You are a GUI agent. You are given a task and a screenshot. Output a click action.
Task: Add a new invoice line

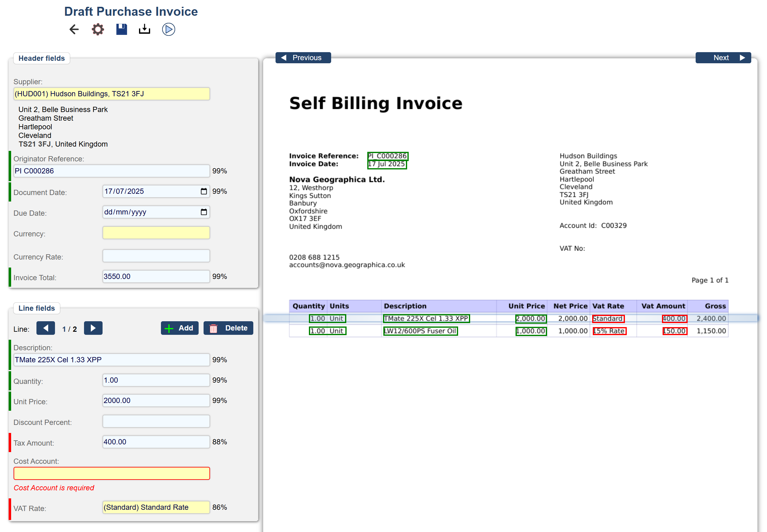coord(179,328)
